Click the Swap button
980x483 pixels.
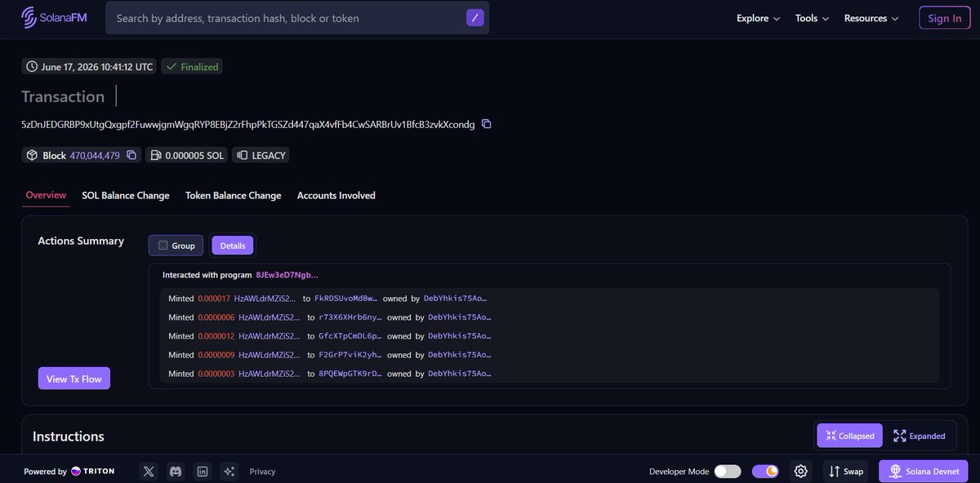pyautogui.click(x=846, y=472)
